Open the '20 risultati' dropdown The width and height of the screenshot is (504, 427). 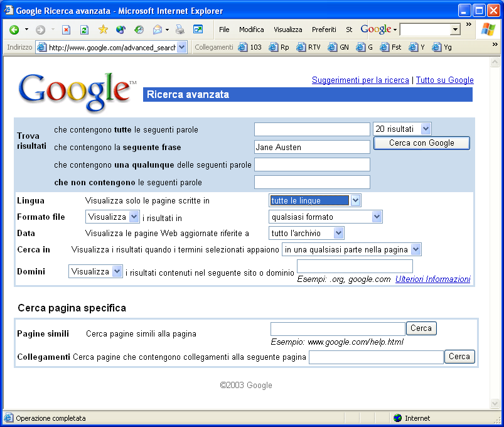tap(402, 129)
